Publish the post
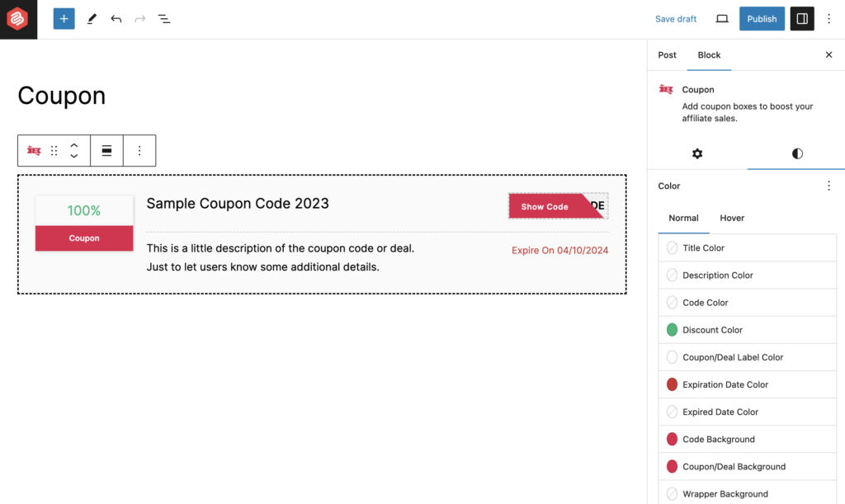Viewport: 845px width, 504px height. tap(761, 18)
